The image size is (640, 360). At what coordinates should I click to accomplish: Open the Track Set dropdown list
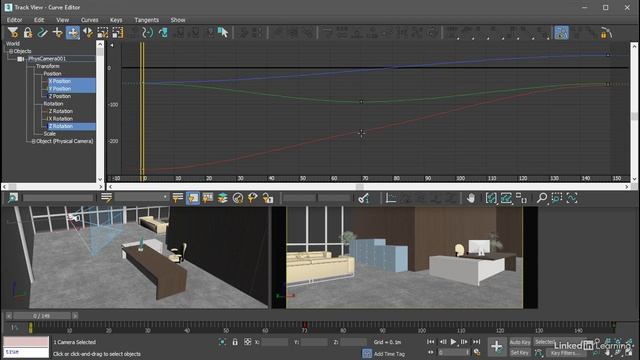pyautogui.click(x=164, y=198)
